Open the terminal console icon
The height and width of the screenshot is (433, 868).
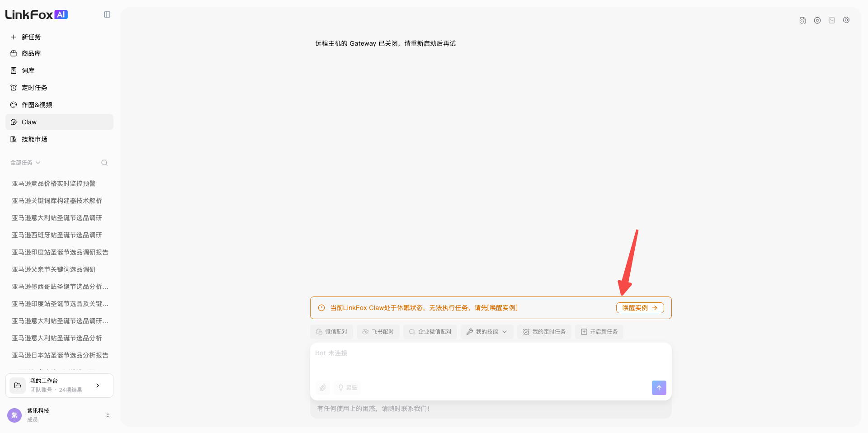[x=832, y=20]
